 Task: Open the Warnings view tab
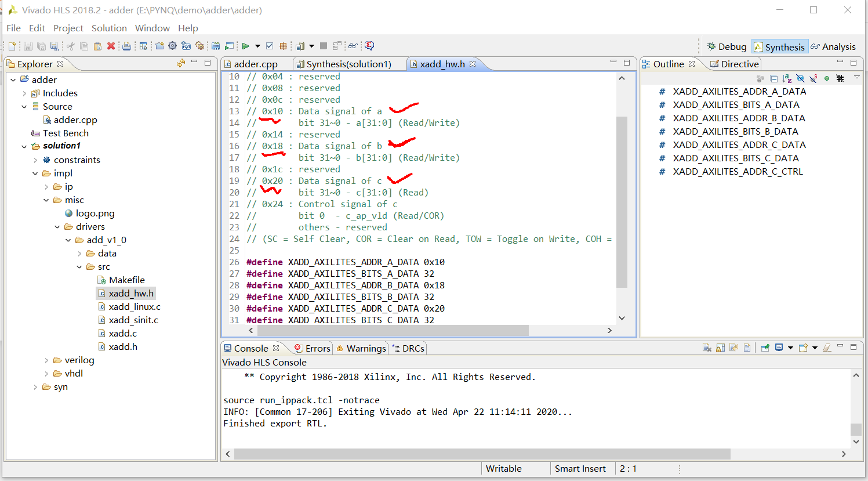[365, 348]
